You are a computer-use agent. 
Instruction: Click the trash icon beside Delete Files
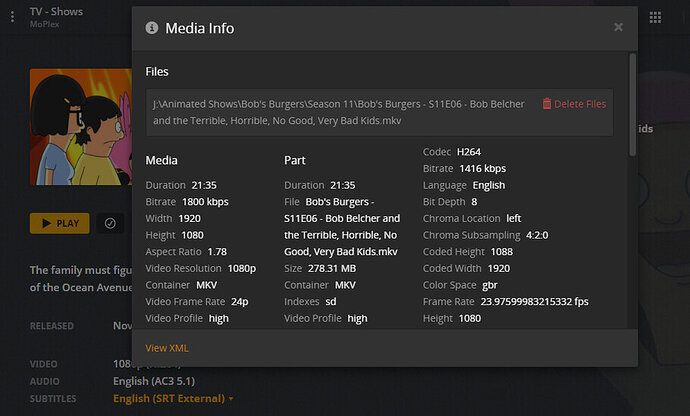547,104
